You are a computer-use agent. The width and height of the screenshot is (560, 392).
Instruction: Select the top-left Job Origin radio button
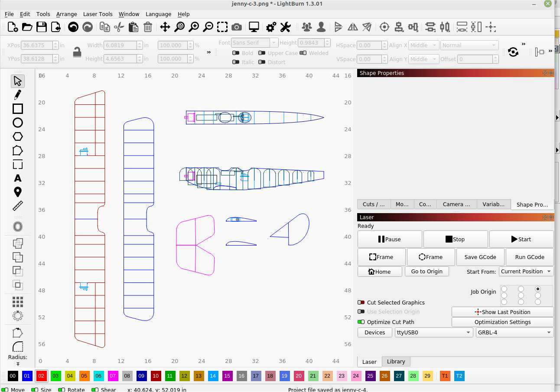pos(504,288)
